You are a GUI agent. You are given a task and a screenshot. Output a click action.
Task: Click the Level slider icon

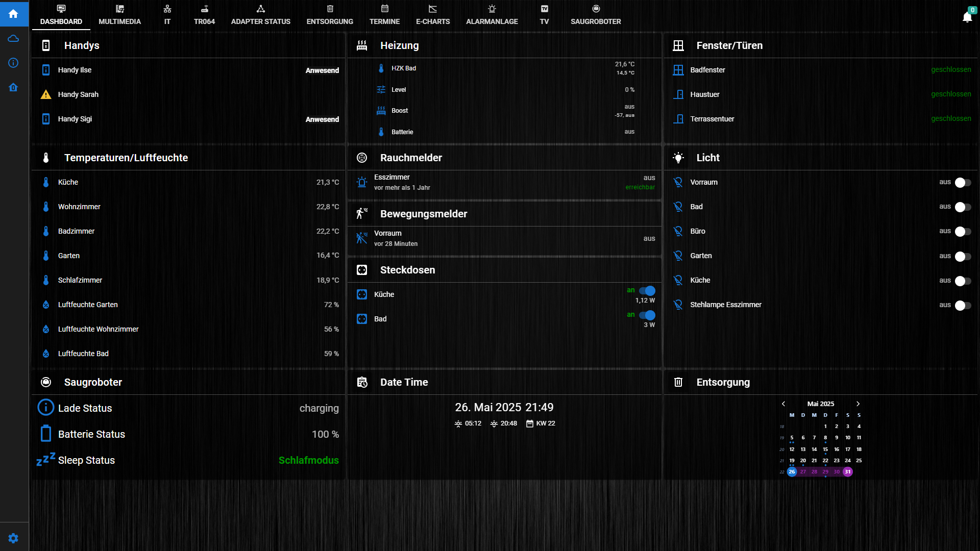pyautogui.click(x=381, y=90)
